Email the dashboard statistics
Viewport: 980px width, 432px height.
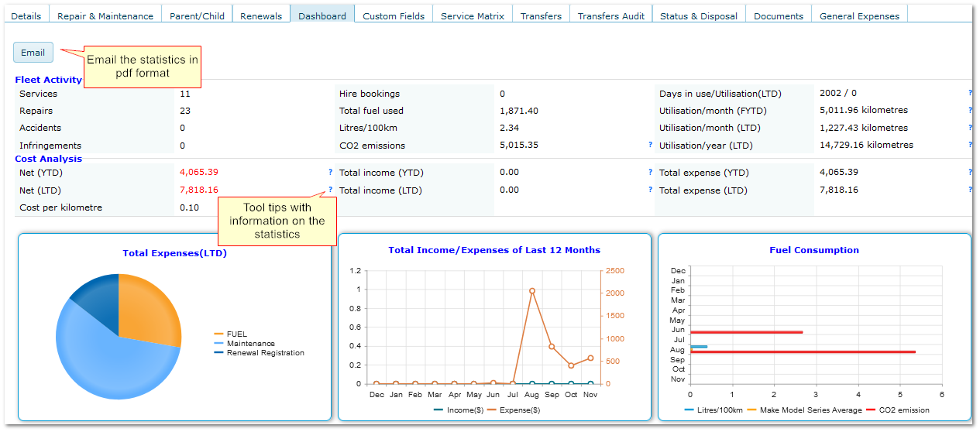(x=33, y=53)
